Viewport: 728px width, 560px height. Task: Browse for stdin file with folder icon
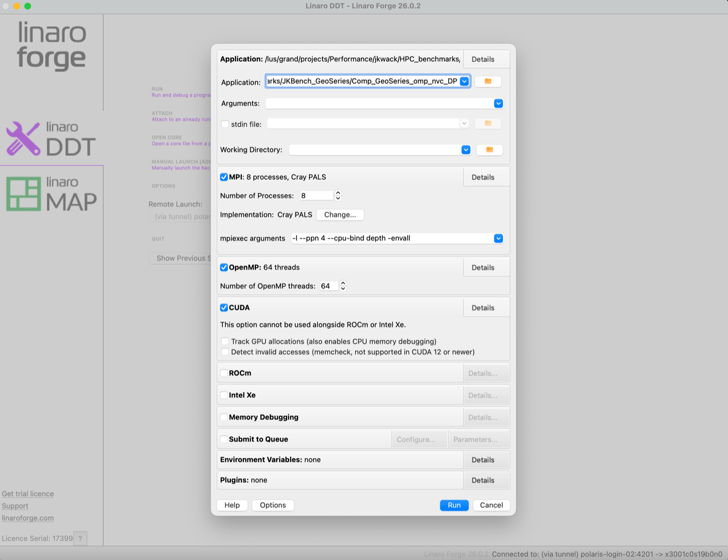pos(488,124)
